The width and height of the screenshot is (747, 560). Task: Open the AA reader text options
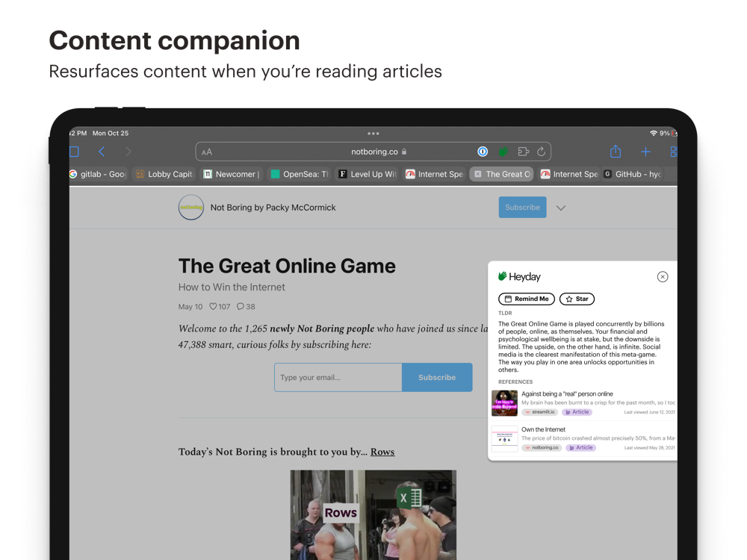click(207, 152)
